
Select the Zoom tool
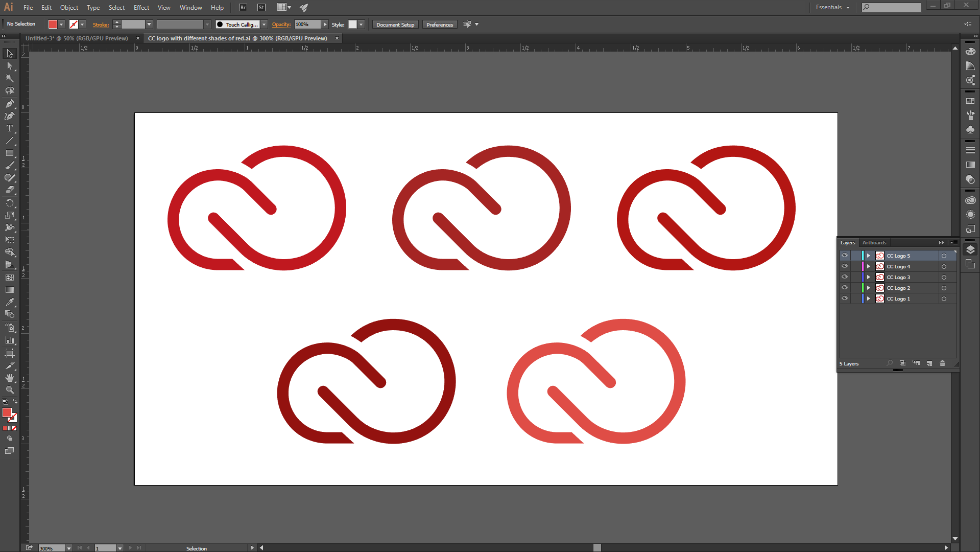click(9, 390)
